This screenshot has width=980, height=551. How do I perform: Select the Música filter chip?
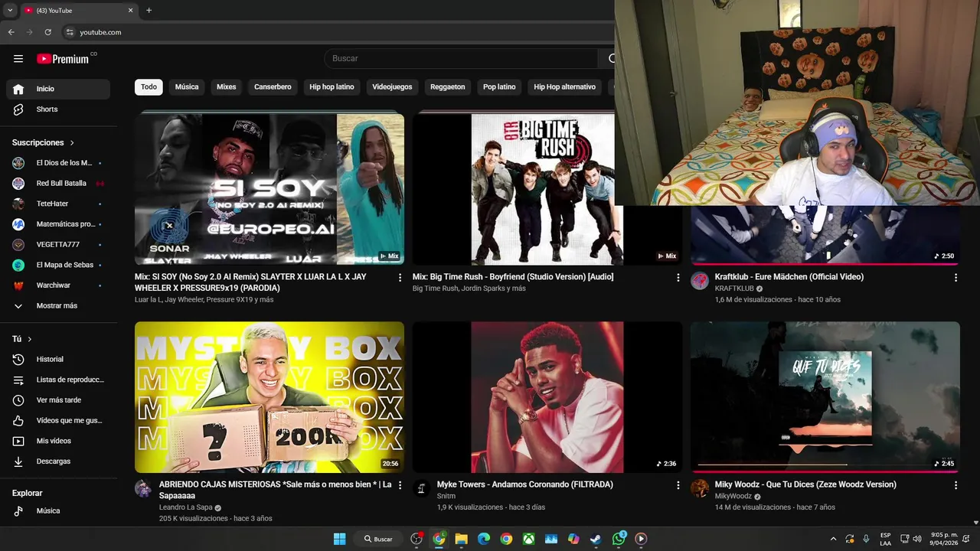coord(187,87)
